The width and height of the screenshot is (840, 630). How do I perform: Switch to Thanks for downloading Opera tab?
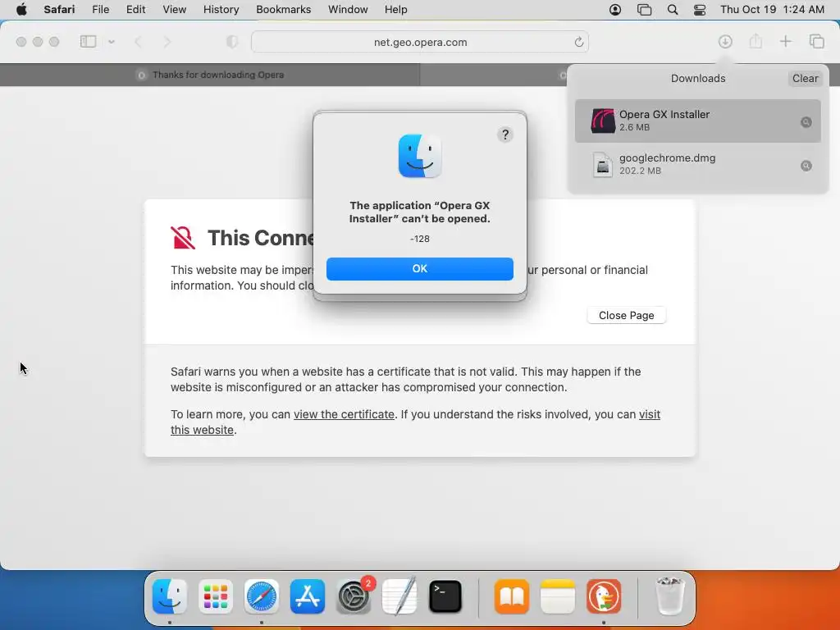[210, 75]
